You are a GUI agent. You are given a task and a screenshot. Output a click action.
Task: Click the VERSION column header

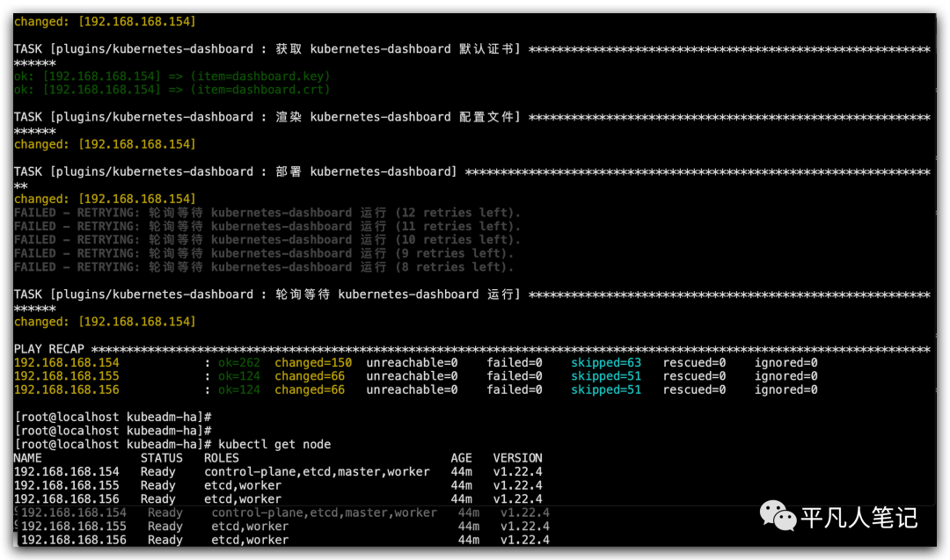point(517,458)
